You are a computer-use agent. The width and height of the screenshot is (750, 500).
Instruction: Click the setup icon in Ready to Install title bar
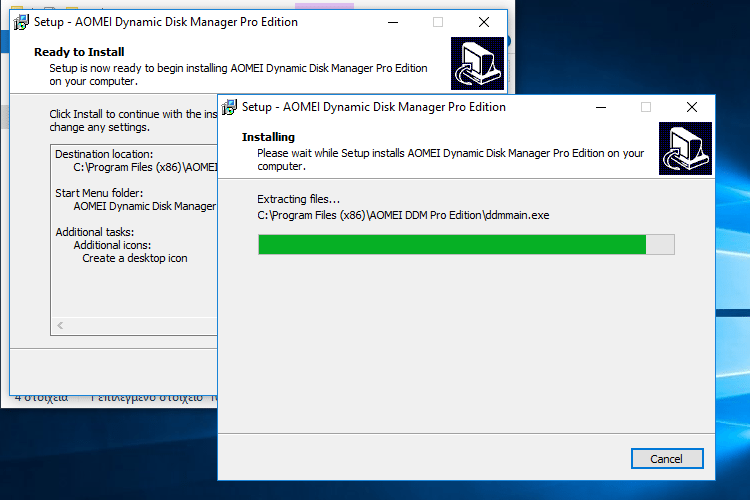pyautogui.click(x=22, y=22)
